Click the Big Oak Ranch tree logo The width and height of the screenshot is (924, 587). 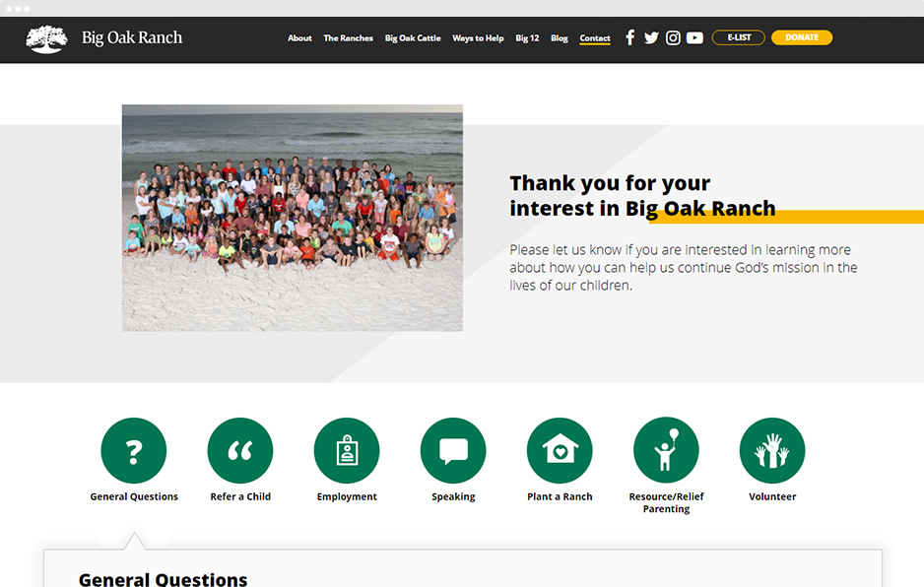pyautogui.click(x=46, y=38)
